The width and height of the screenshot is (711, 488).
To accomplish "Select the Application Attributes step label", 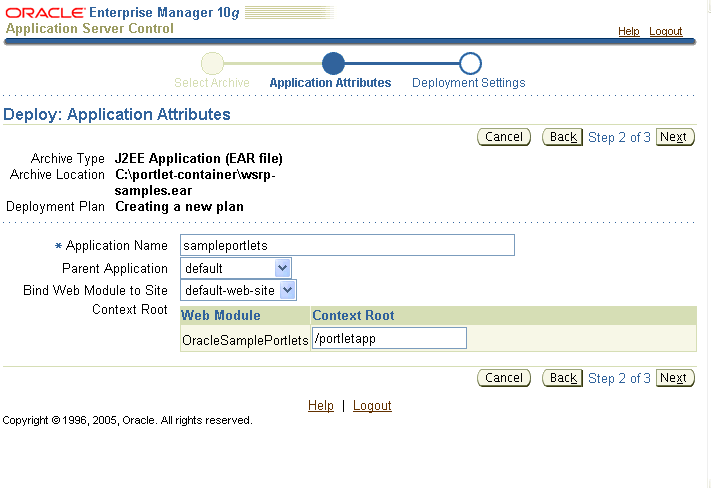I will [x=330, y=83].
